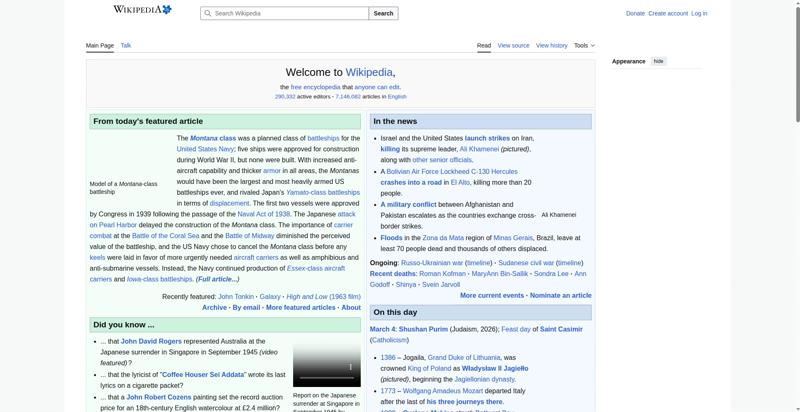The width and height of the screenshot is (800, 412).
Task: Open the John David Rogers link
Action: pos(152,341)
